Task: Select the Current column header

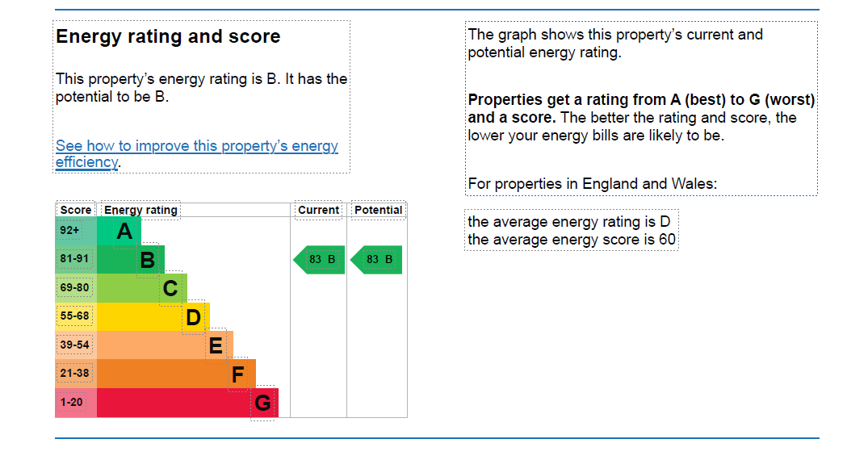Action: (x=318, y=210)
